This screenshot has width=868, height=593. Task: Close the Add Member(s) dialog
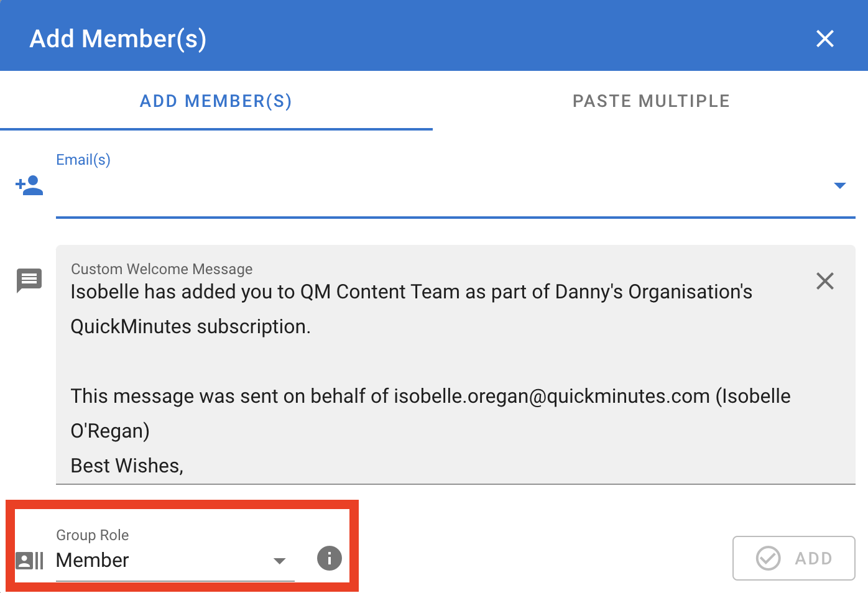click(824, 39)
